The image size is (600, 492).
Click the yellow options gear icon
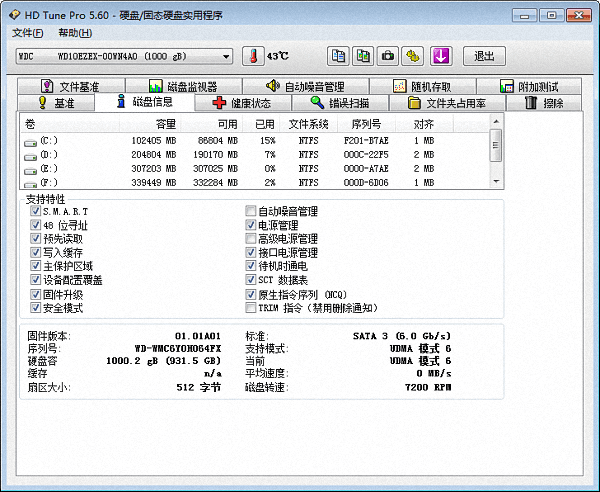(413, 56)
